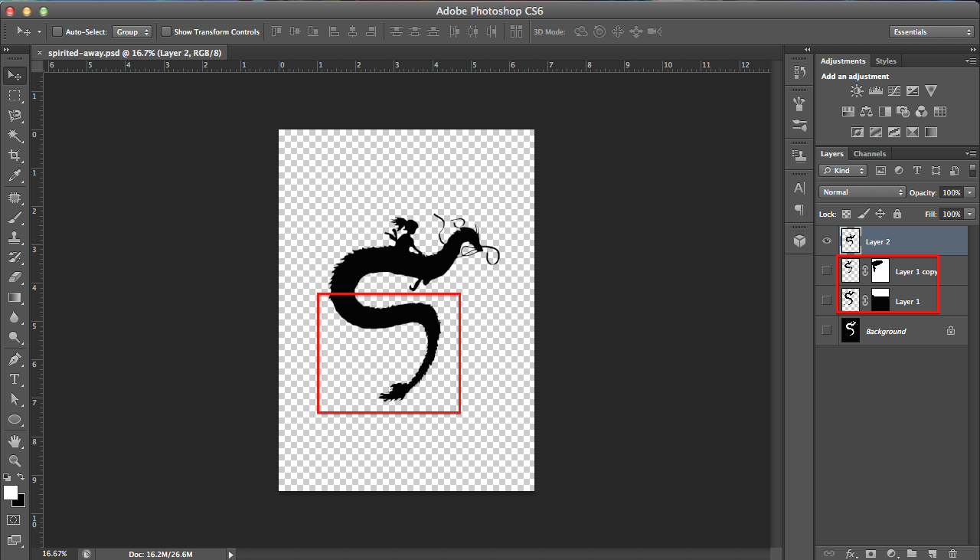This screenshot has height=560, width=980.
Task: Select the Crop tool
Action: click(x=15, y=156)
